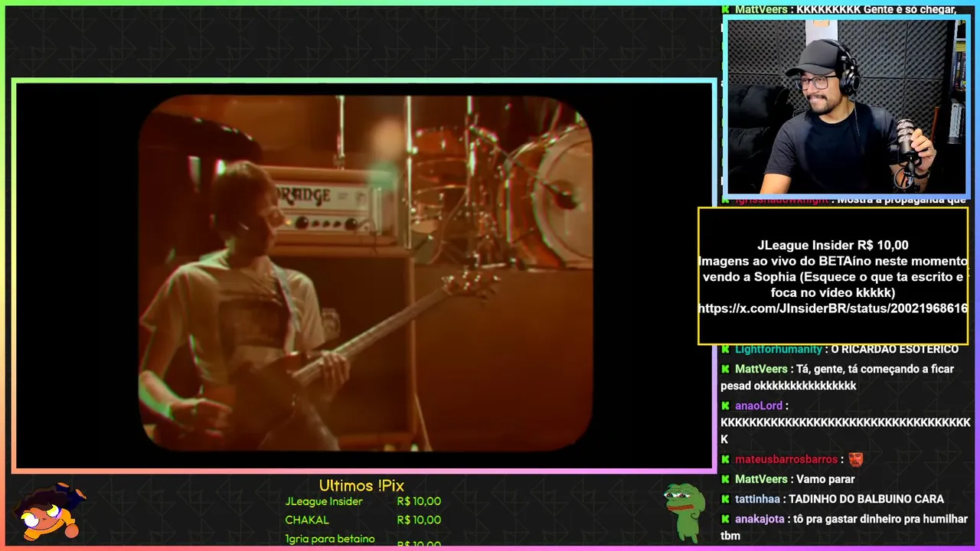The height and width of the screenshot is (551, 980).
Task: Click the 'Vamo parar' message text
Action: coord(825,479)
